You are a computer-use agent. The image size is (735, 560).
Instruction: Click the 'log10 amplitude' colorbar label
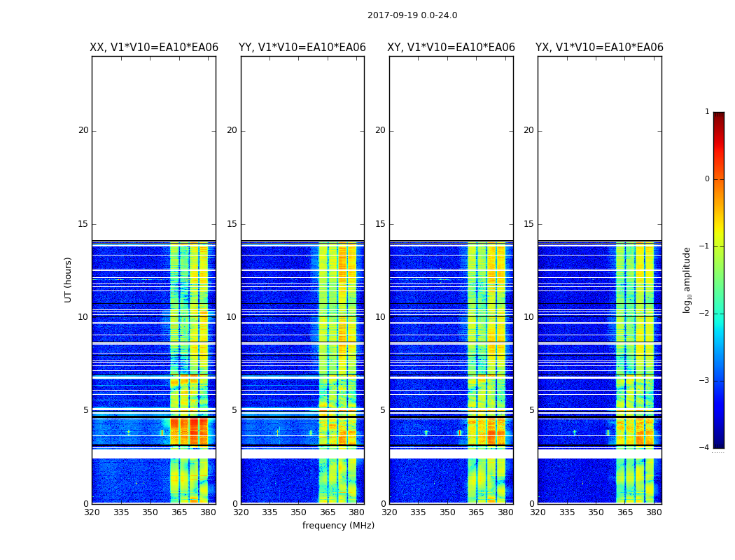[687, 279]
